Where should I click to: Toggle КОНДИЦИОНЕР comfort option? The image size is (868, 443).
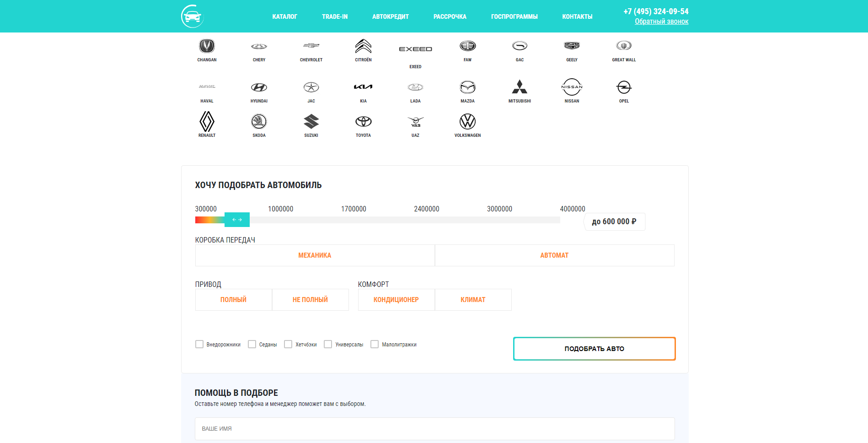(396, 300)
